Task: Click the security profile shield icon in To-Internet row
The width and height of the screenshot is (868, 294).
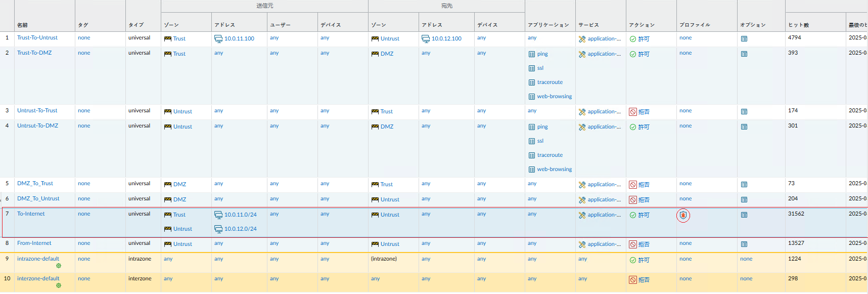Action: click(683, 216)
